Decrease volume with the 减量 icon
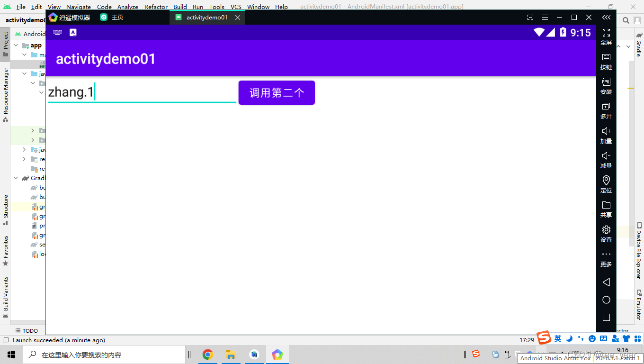The width and height of the screenshot is (644, 364). click(606, 156)
